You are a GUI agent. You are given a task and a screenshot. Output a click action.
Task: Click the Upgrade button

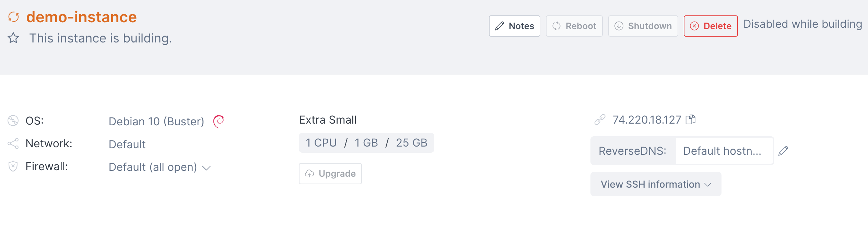[x=330, y=174]
